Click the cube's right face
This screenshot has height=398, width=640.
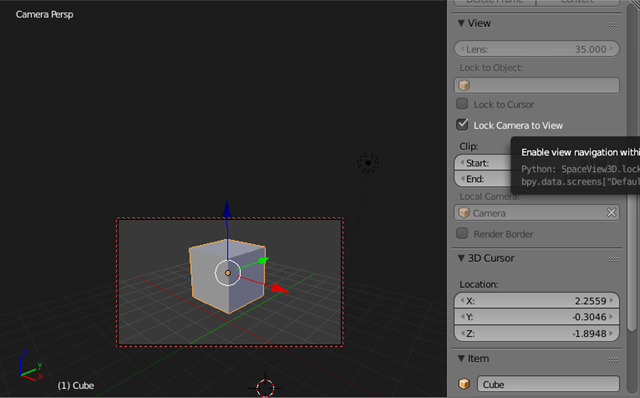247,280
